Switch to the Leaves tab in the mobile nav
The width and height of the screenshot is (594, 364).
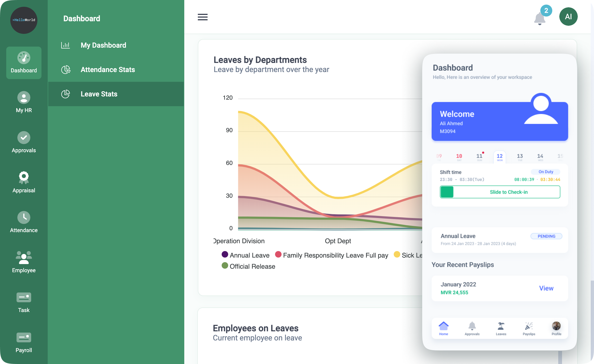pos(501,329)
